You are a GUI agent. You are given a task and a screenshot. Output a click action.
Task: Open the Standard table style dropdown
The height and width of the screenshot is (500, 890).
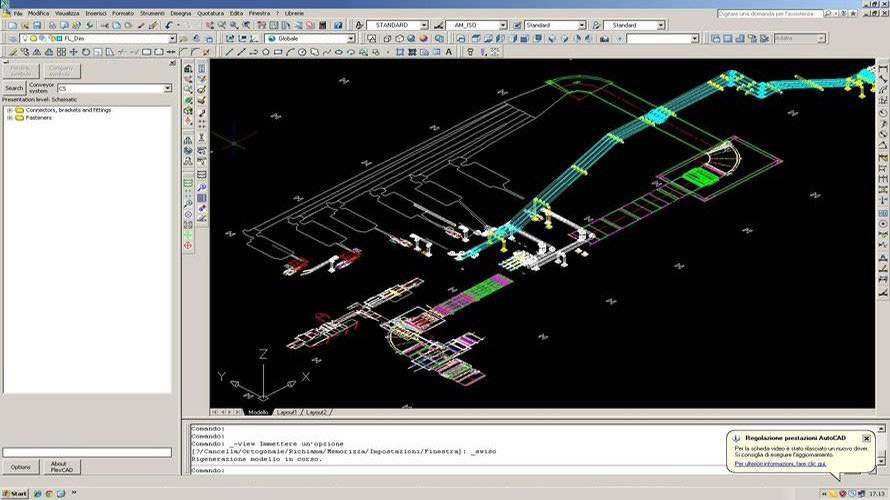pos(582,25)
